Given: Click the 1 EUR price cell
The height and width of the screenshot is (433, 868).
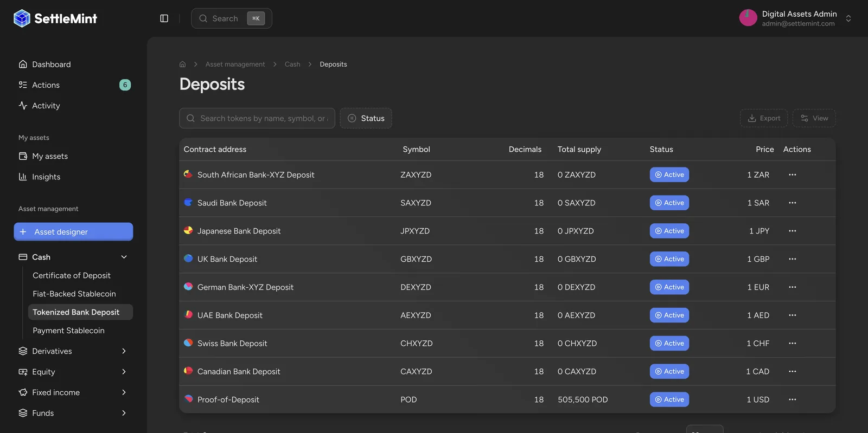Looking at the screenshot, I should (758, 287).
